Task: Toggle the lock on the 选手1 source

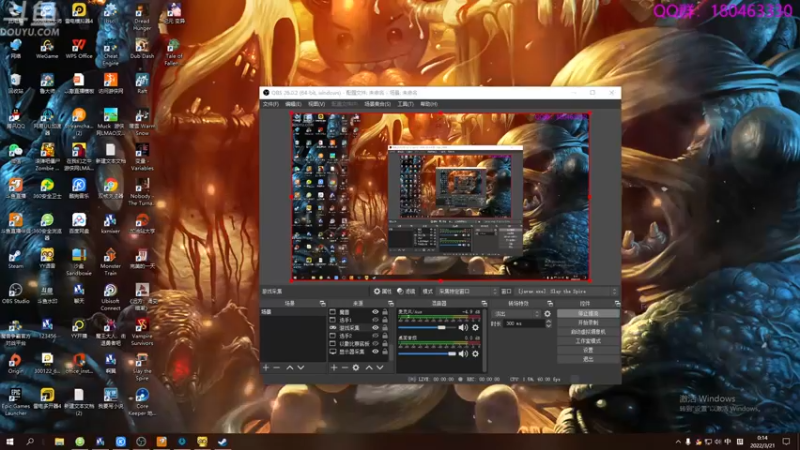Action: pyautogui.click(x=385, y=320)
